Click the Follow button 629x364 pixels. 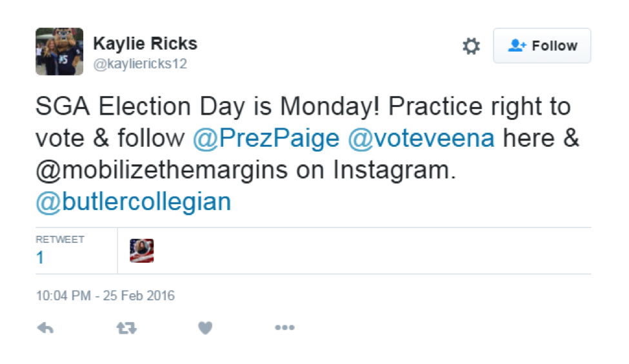(542, 46)
